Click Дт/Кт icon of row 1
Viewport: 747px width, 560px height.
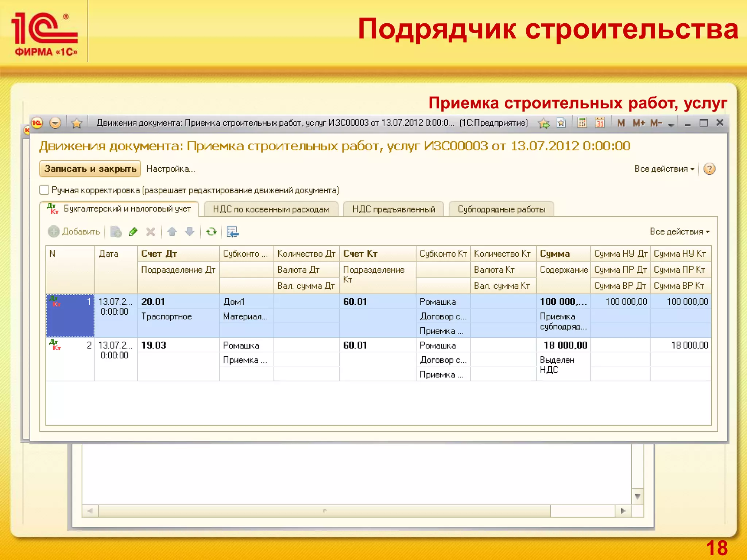pos(55,301)
